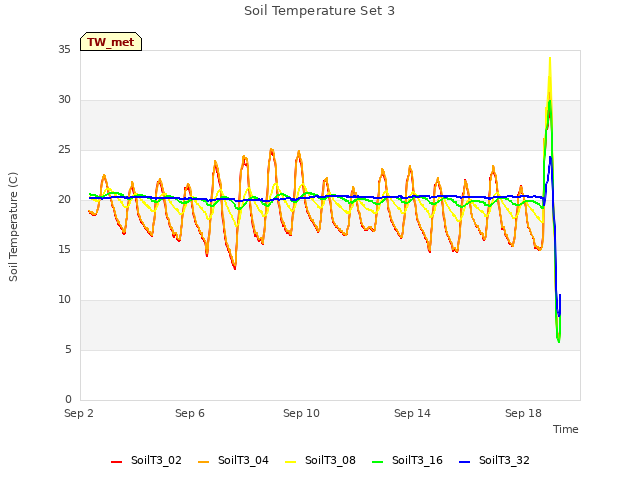Click the Time axis title
The image size is (640, 480).
tap(566, 429)
